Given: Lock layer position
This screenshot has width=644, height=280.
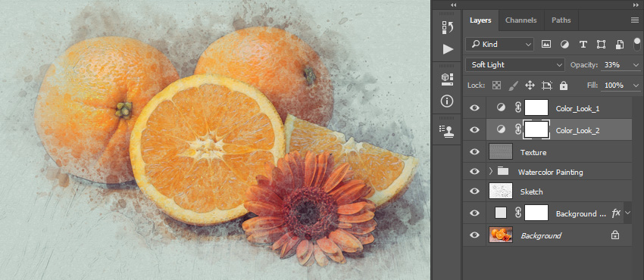Looking at the screenshot, I should click(530, 86).
